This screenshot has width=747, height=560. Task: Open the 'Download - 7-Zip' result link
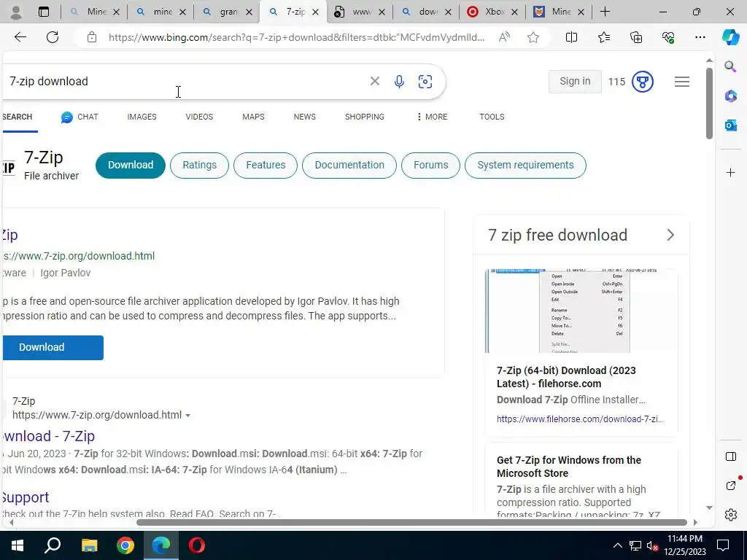point(47,436)
